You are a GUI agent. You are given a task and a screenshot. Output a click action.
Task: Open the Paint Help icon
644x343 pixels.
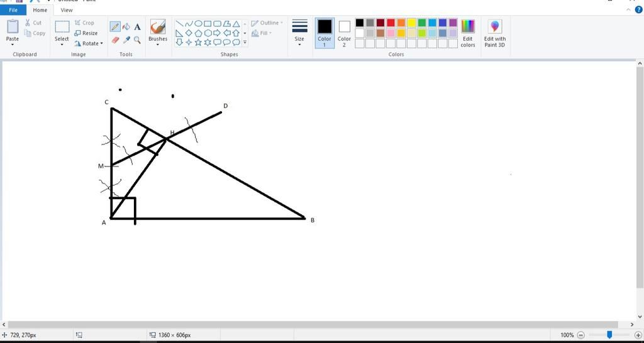[x=639, y=10]
